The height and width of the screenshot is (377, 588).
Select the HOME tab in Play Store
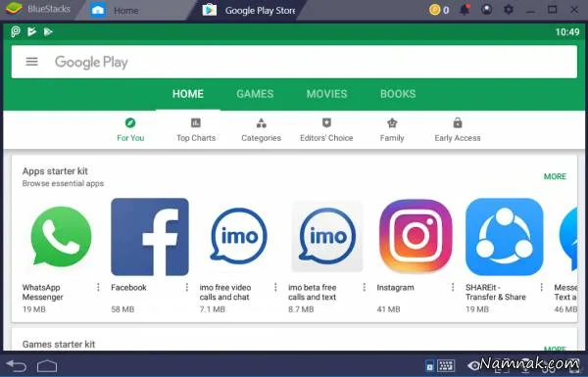coord(188,94)
